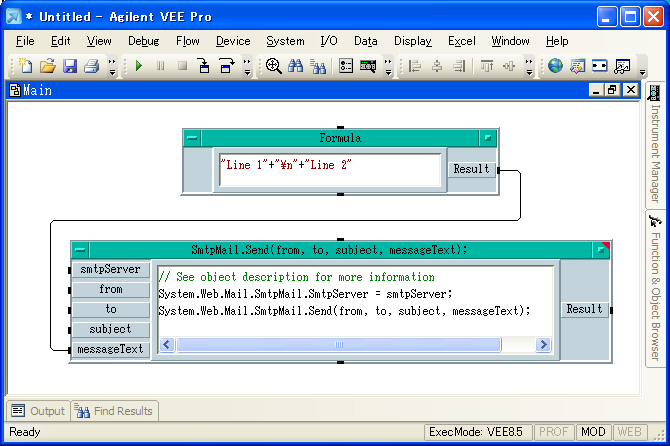The width and height of the screenshot is (670, 446).
Task: Click the New file toolbar icon
Action: tap(25, 66)
